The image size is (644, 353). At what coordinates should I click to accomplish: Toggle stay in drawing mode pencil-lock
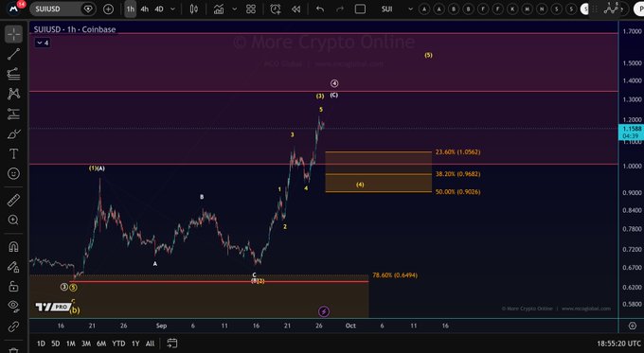[x=13, y=267]
